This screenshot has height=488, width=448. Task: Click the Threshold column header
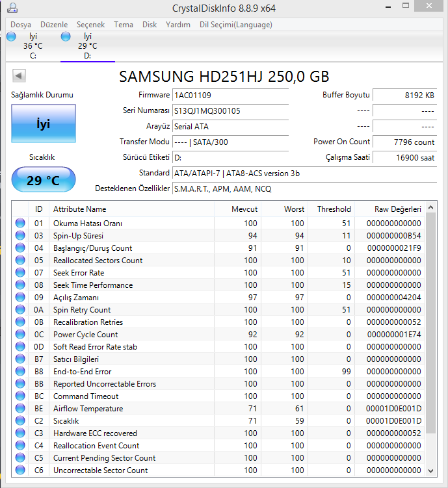pos(331,209)
